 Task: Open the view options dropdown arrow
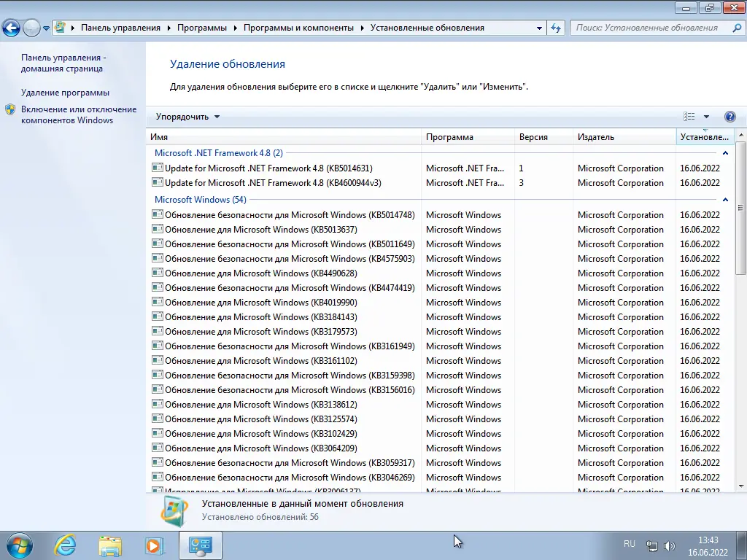706,117
